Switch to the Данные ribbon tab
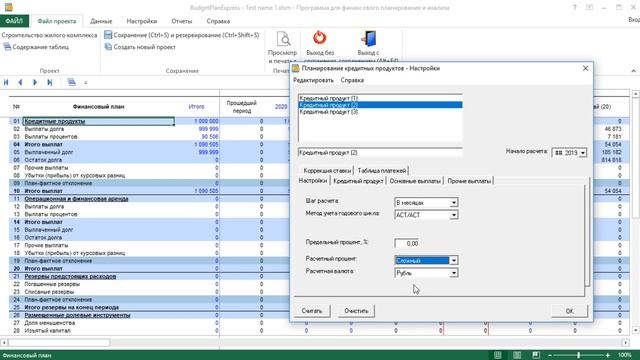Viewport: 640px width, 360px height. 101,21
